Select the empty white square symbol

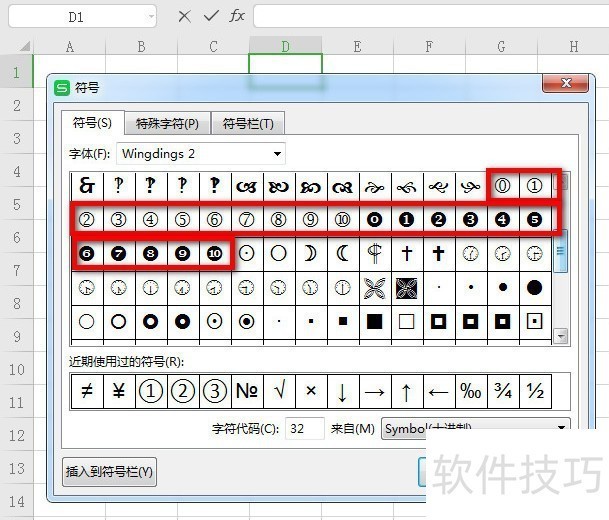(406, 322)
